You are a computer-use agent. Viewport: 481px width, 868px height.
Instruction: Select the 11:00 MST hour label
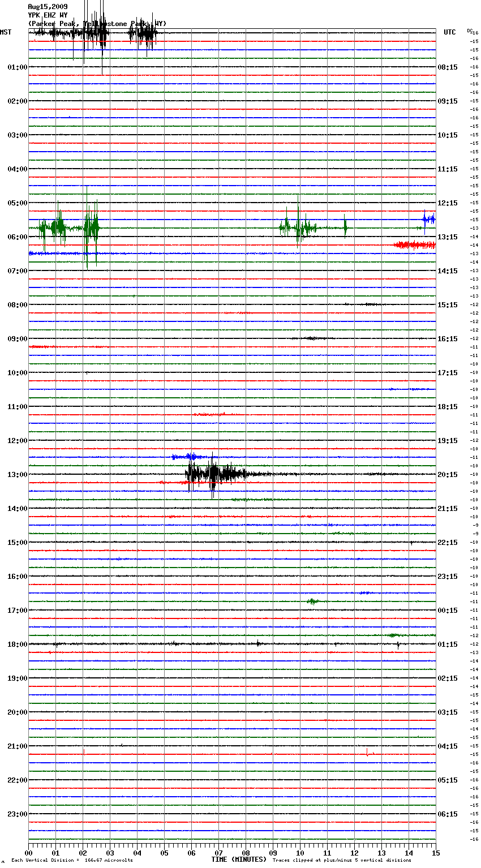(x=18, y=407)
